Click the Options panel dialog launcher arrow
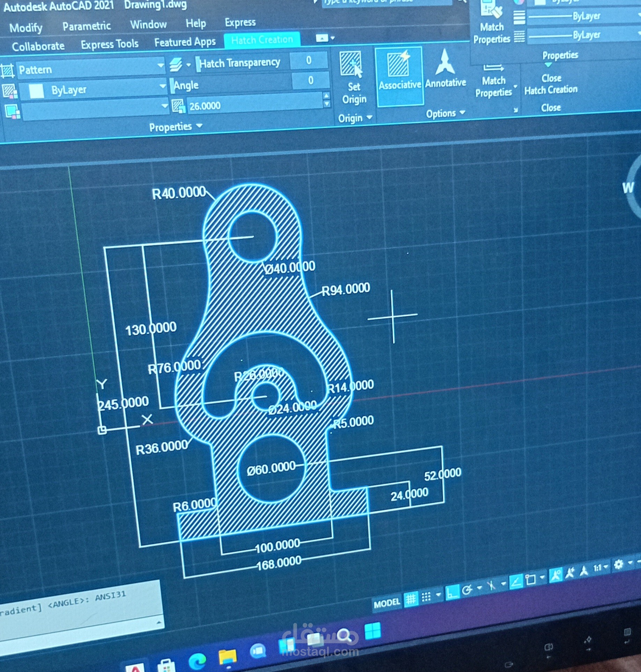This screenshot has height=672, width=641. [515, 110]
